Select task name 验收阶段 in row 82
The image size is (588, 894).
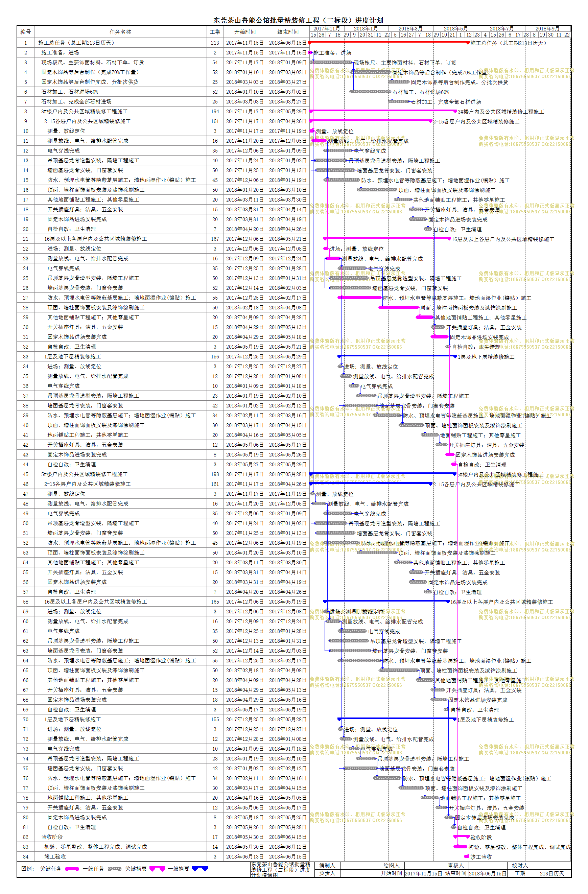click(x=52, y=837)
